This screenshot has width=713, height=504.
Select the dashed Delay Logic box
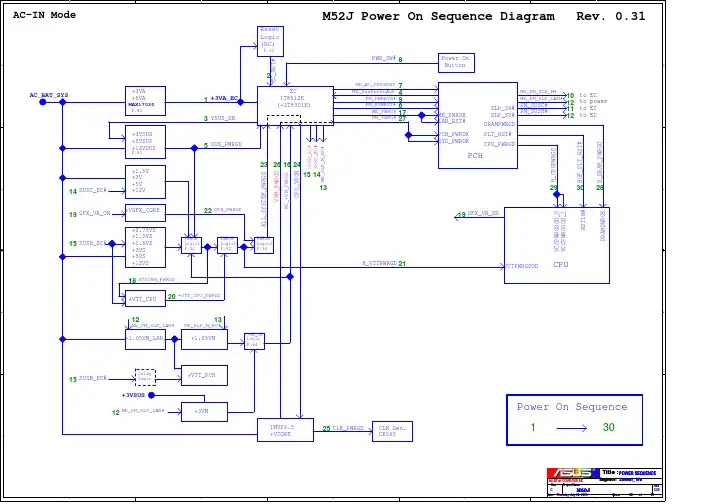pyautogui.click(x=145, y=377)
